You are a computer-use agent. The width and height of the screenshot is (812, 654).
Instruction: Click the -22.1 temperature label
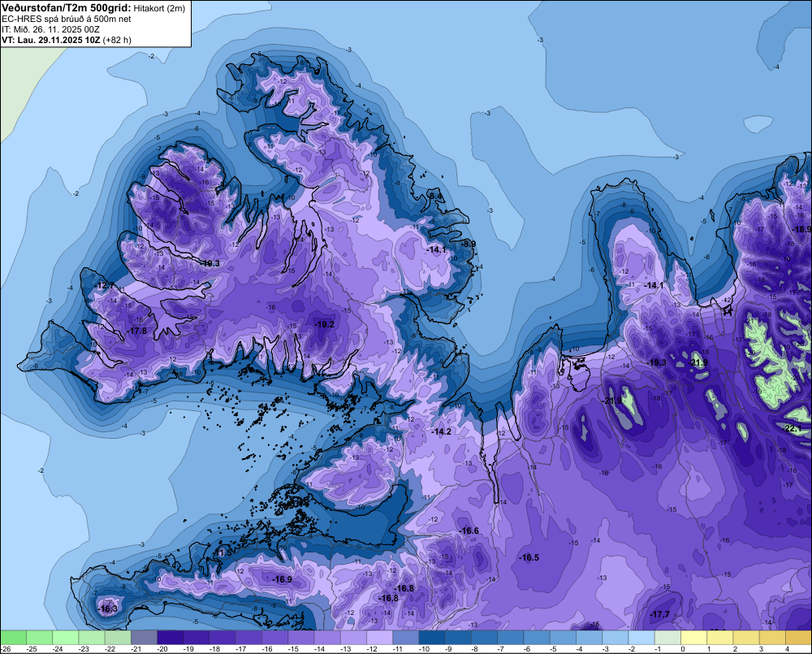tap(793, 429)
